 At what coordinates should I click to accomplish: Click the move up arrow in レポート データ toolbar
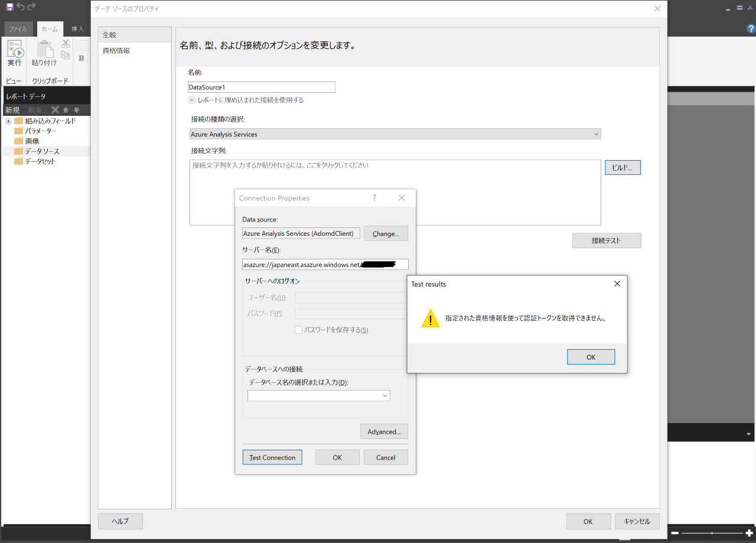[66, 110]
